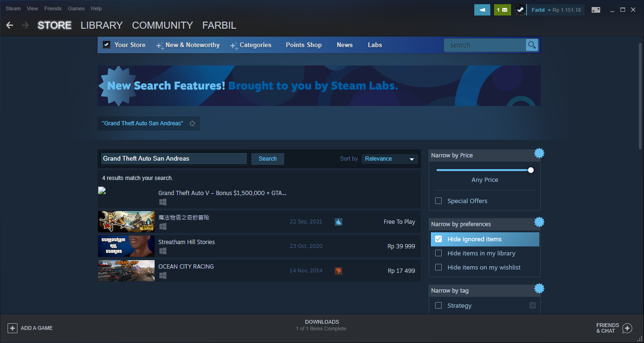Open the Chinese-titled game thumbnail

tap(126, 222)
